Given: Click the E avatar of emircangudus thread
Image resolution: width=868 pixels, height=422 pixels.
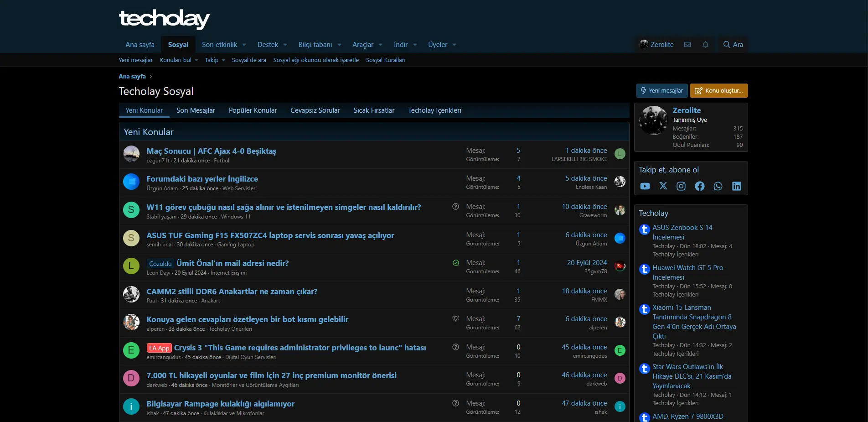Looking at the screenshot, I should (131, 350).
